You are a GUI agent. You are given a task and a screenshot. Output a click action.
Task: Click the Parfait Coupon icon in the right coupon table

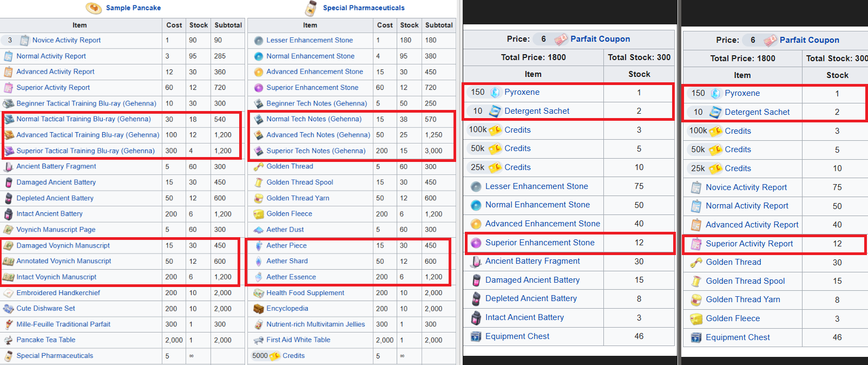click(770, 40)
